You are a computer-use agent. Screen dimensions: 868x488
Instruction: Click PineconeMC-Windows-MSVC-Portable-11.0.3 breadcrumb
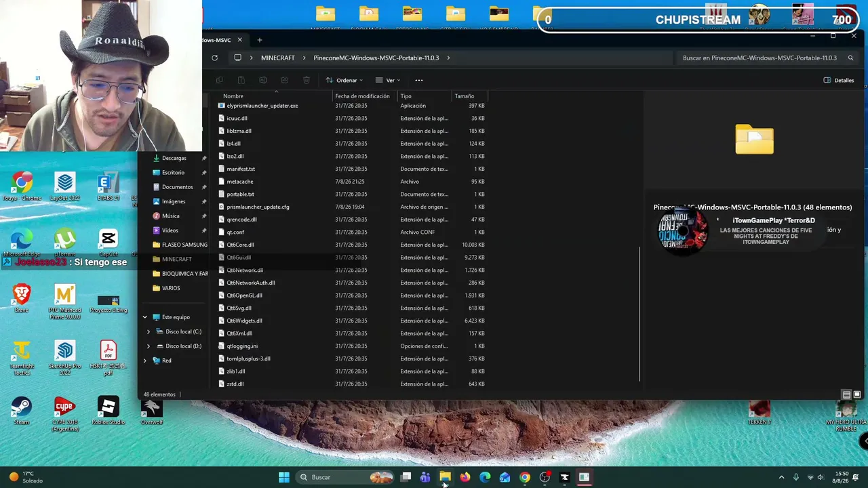tap(376, 58)
